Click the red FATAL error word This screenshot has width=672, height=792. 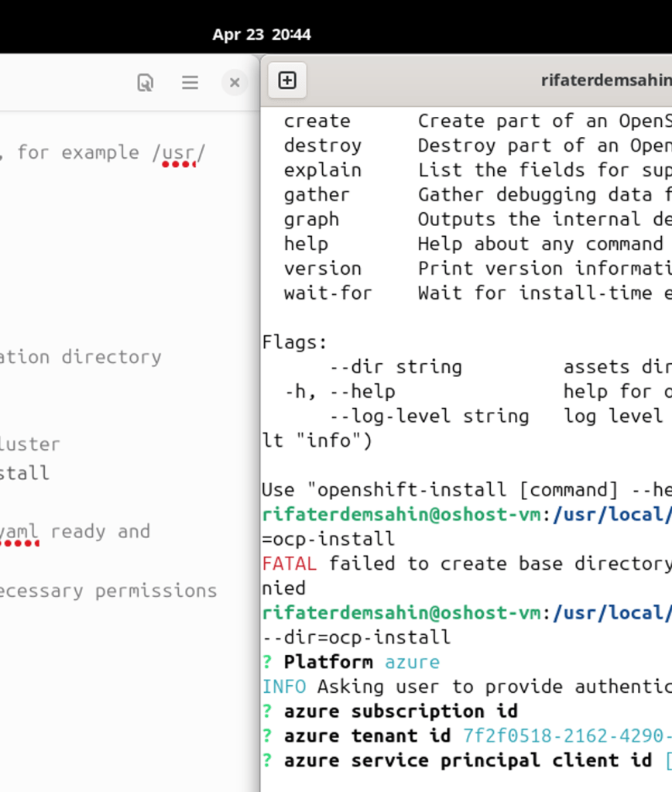pyautogui.click(x=290, y=564)
